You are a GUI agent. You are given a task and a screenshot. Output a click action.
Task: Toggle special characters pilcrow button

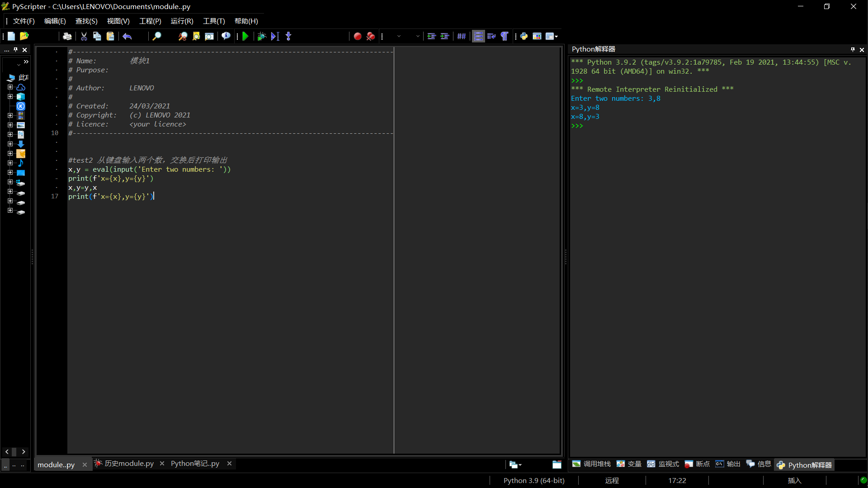click(x=505, y=36)
